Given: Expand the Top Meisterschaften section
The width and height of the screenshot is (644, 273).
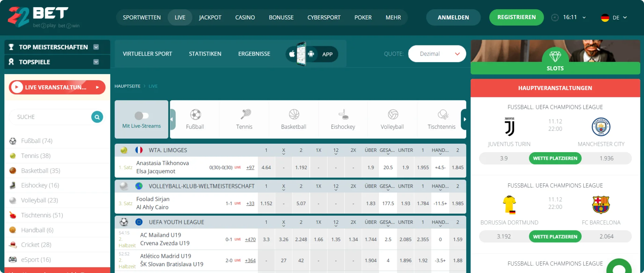Looking at the screenshot, I should [96, 47].
